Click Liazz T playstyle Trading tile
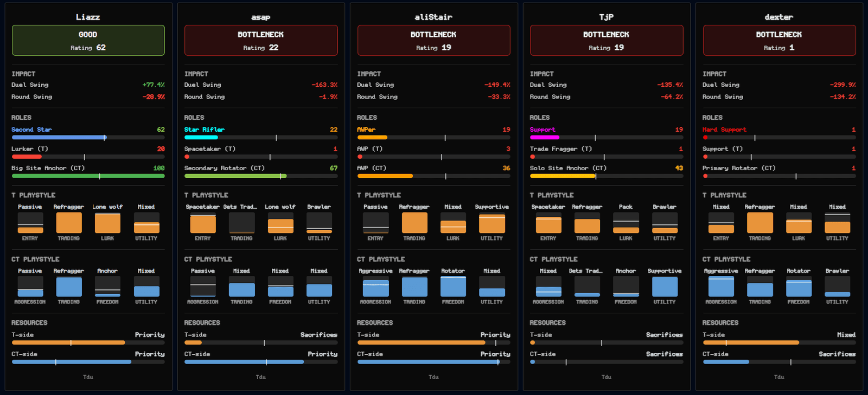The width and height of the screenshot is (868, 395). 69,223
